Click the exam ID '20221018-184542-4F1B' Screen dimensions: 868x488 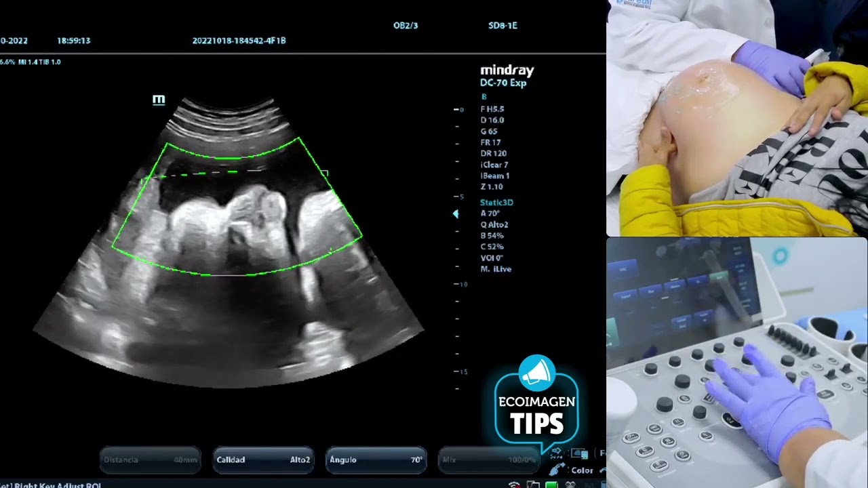(x=239, y=41)
